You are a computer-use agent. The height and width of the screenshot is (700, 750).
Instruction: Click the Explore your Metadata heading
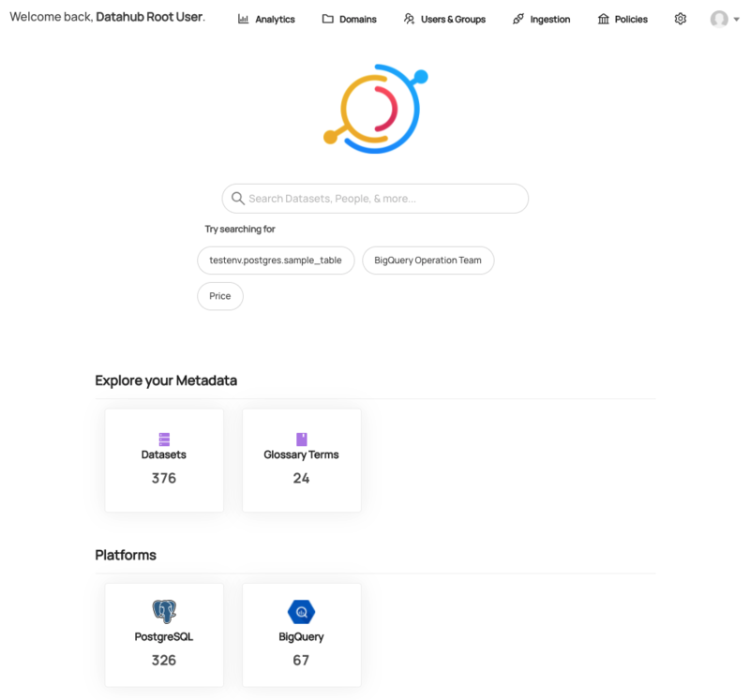pos(166,380)
